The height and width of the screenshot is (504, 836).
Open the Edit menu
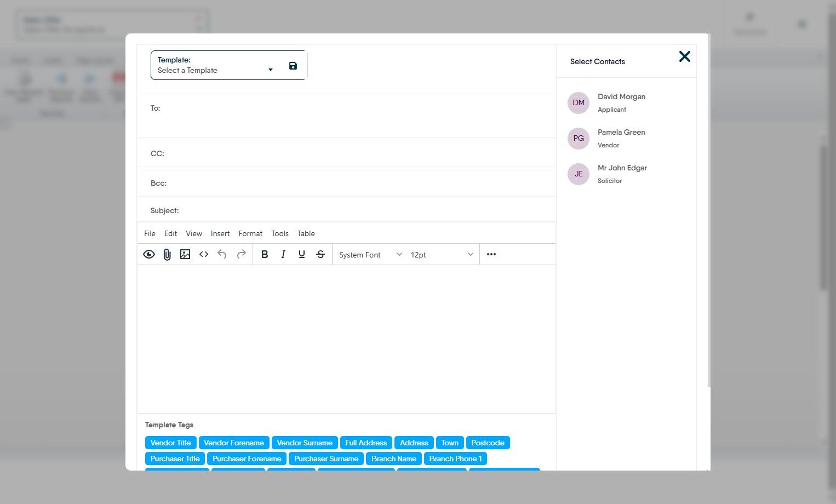tap(170, 233)
